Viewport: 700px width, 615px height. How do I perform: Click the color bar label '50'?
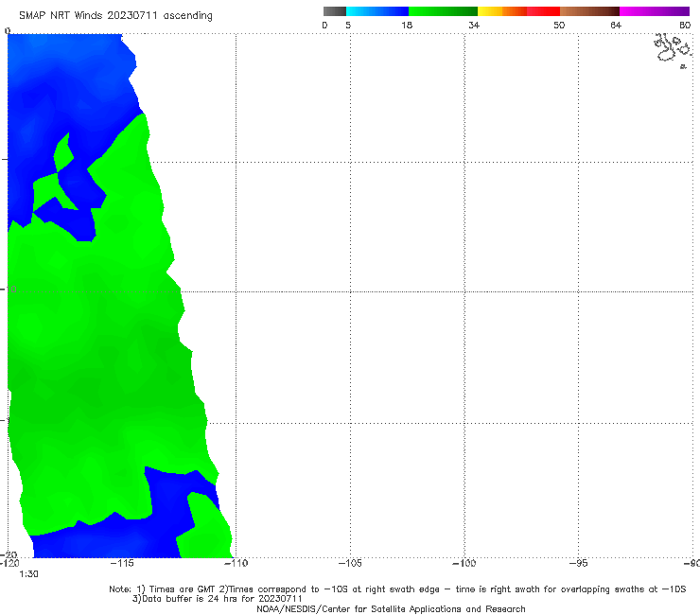559,25
